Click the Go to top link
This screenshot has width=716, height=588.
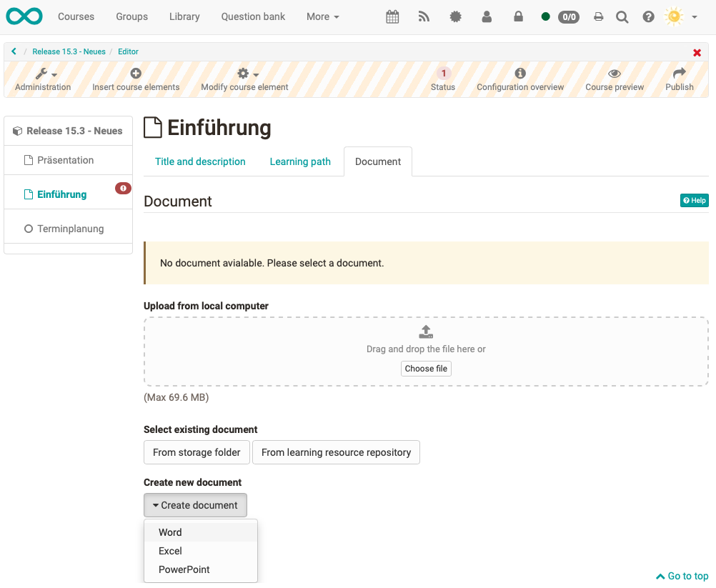coord(682,576)
